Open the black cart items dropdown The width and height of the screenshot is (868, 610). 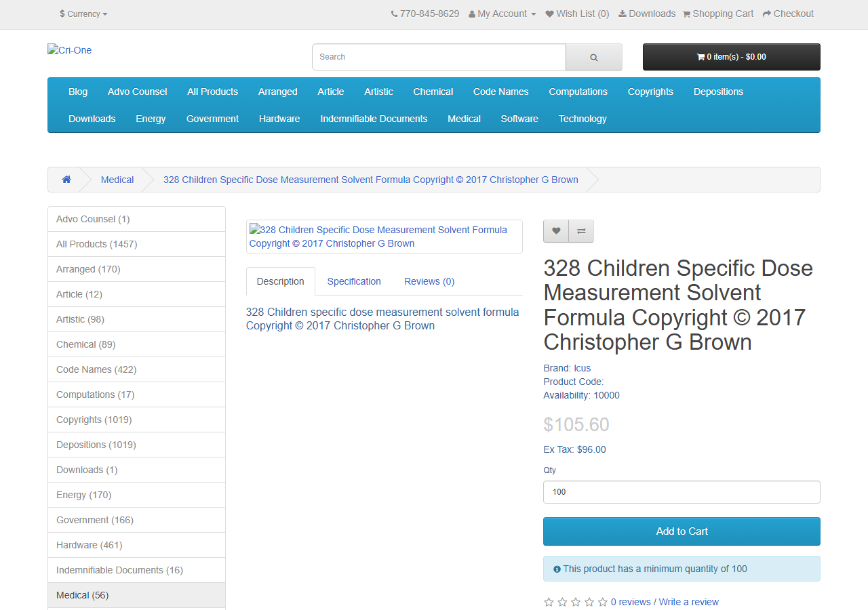[x=731, y=57]
